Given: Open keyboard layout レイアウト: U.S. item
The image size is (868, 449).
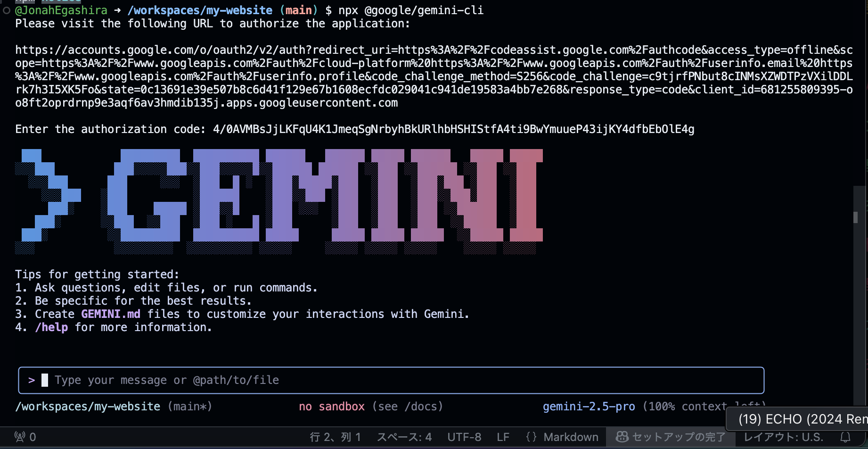Looking at the screenshot, I should coord(783,437).
